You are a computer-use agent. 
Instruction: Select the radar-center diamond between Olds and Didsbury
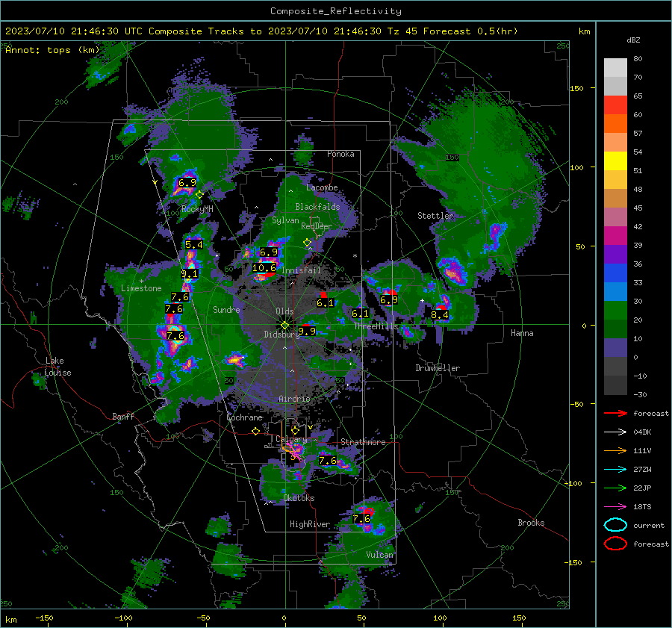284,325
